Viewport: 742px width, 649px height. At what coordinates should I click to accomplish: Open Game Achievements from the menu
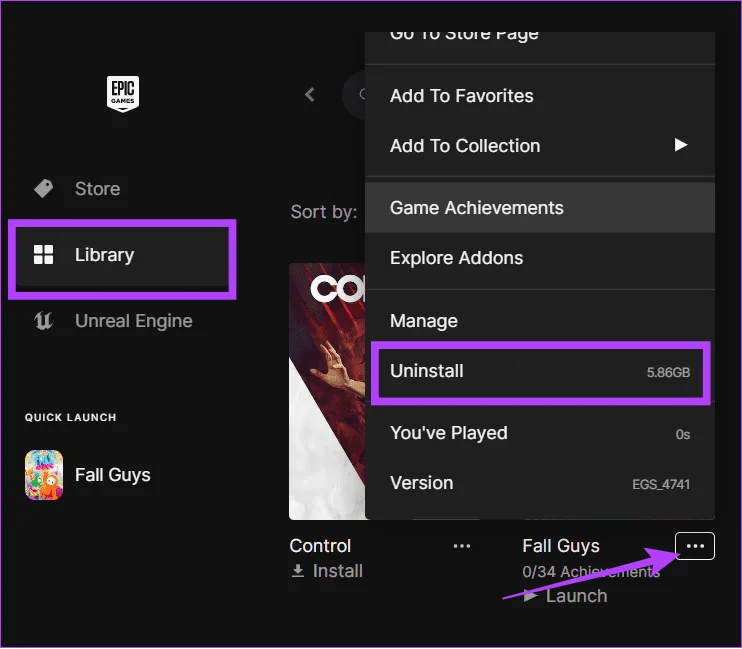[x=540, y=208]
